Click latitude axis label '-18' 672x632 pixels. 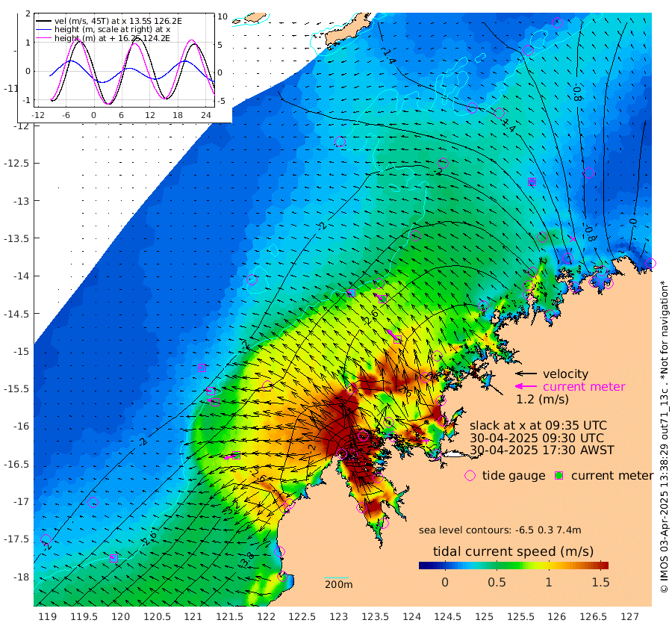tap(21, 577)
